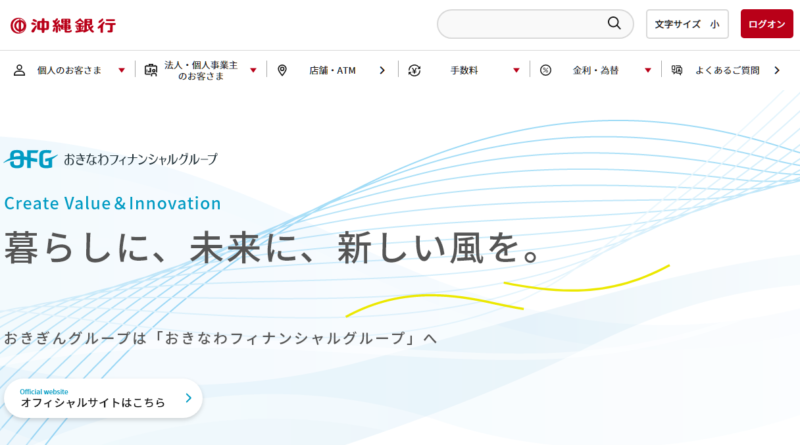The image size is (800, 445).
Task: Click the yen icon for 手数料
Action: tap(414, 70)
